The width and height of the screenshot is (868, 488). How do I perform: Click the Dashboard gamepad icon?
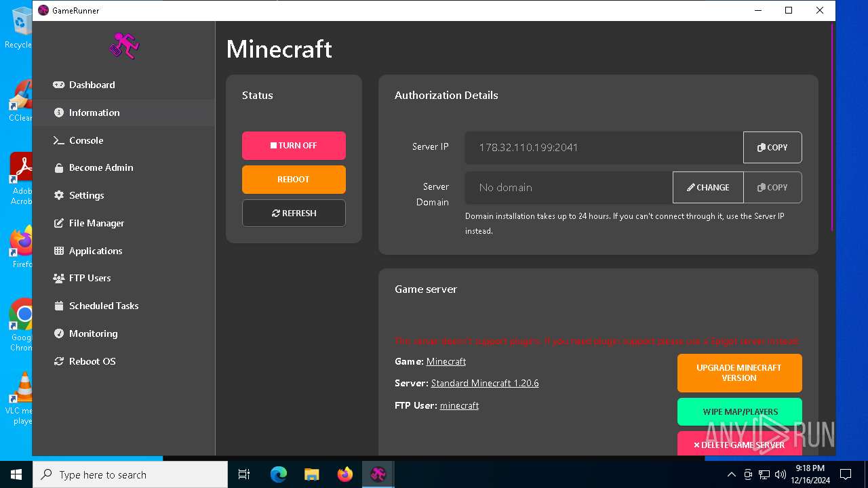click(58, 85)
